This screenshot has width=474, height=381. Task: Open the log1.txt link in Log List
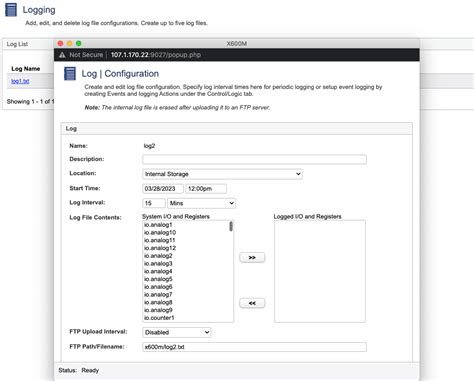pos(20,81)
